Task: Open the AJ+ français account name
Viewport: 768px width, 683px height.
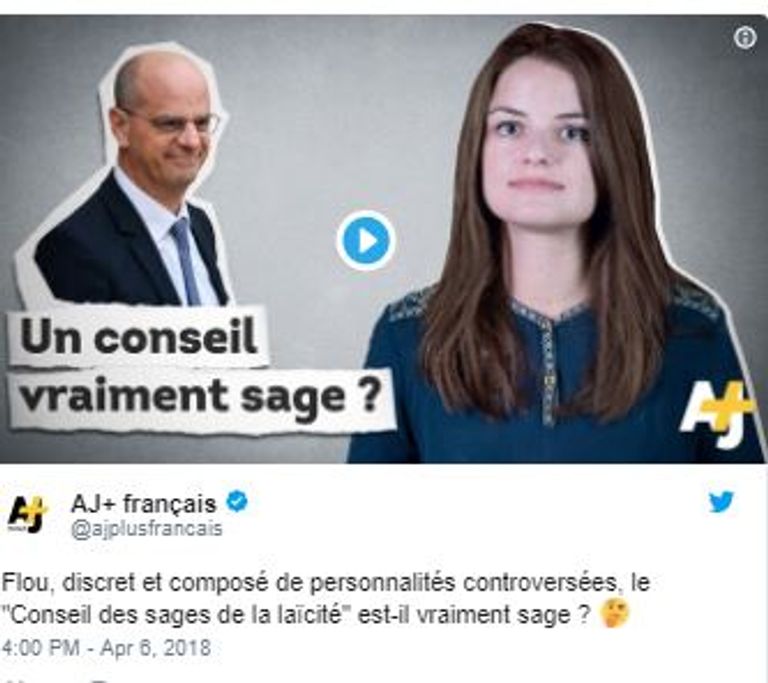Action: point(144,504)
